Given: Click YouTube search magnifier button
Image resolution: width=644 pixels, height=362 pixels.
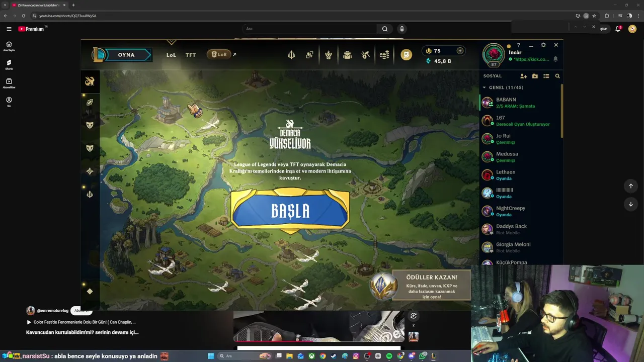Looking at the screenshot, I should (385, 29).
